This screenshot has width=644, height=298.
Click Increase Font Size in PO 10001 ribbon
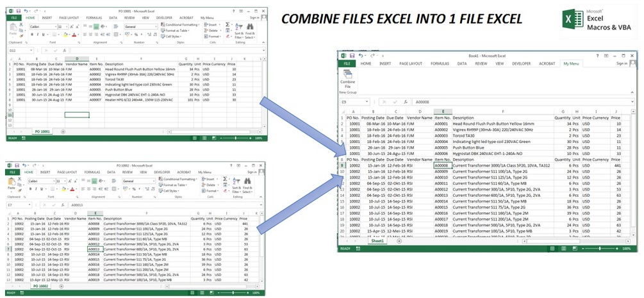[x=72, y=26]
